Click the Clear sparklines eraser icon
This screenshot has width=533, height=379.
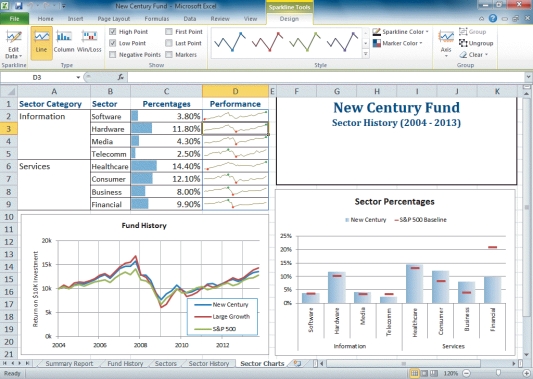click(463, 55)
